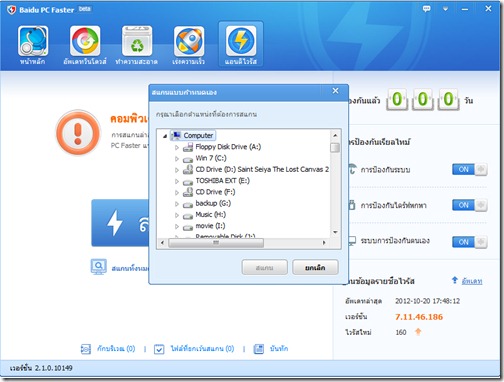Click the horizontal scroll right arrow
Viewport: 504px width, 382px height.
(x=324, y=243)
